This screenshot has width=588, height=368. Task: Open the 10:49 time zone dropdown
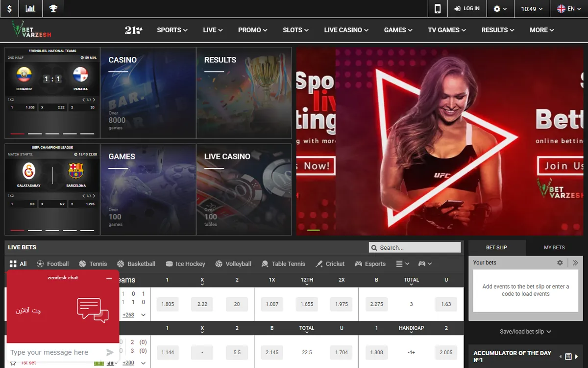532,9
